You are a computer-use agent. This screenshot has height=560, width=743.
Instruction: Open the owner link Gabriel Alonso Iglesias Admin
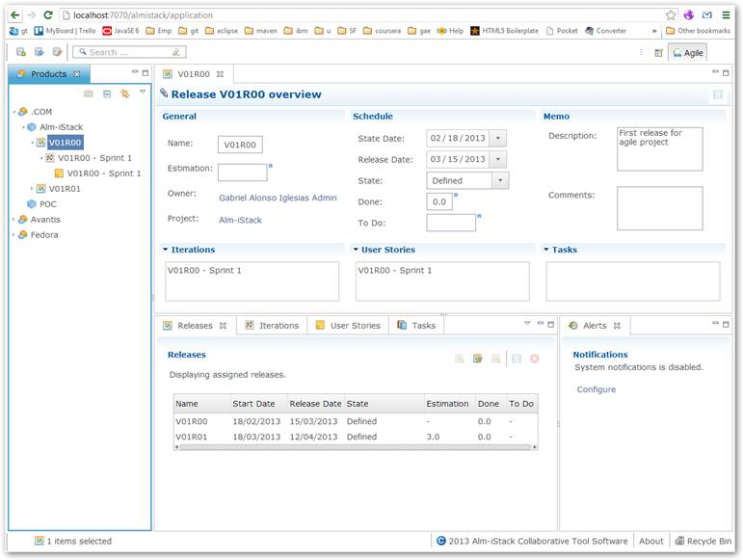tap(278, 198)
